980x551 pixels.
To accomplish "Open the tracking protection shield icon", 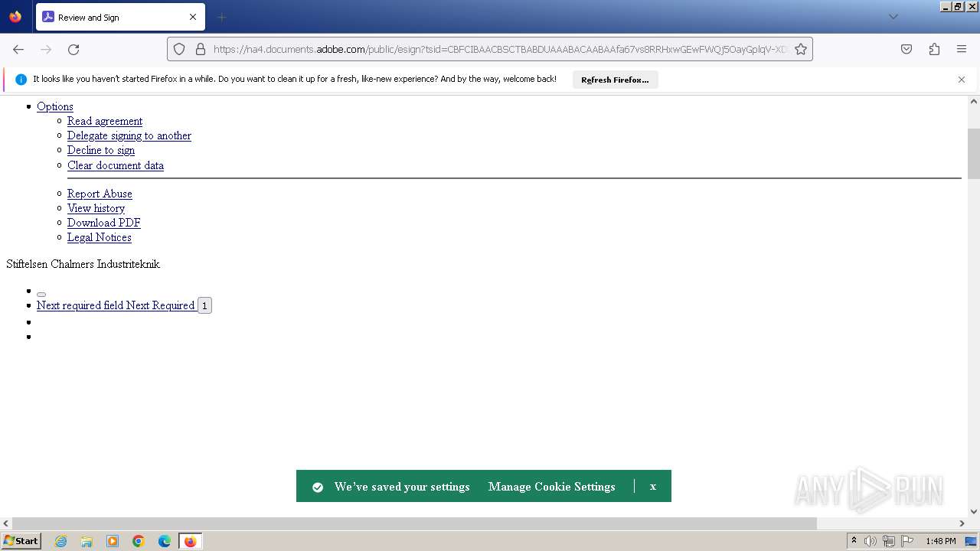I will 179,49.
